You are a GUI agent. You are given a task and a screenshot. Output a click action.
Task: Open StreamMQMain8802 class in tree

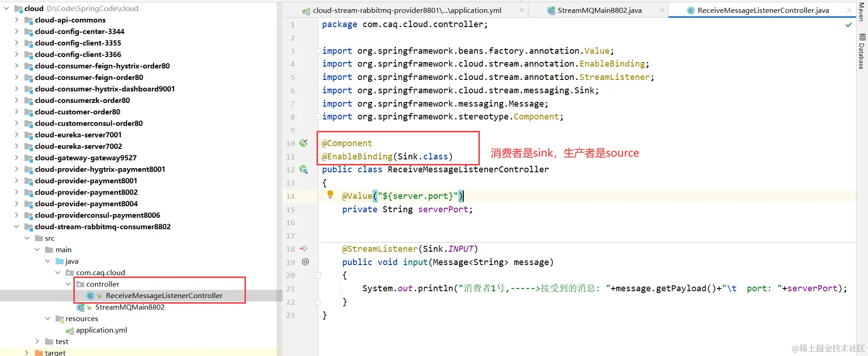tap(130, 307)
